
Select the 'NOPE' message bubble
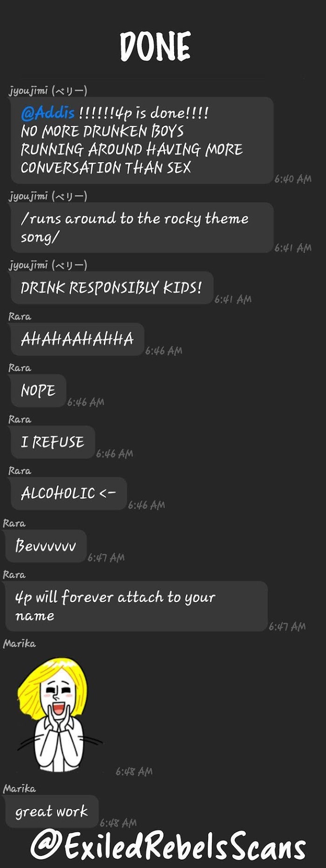[38, 391]
